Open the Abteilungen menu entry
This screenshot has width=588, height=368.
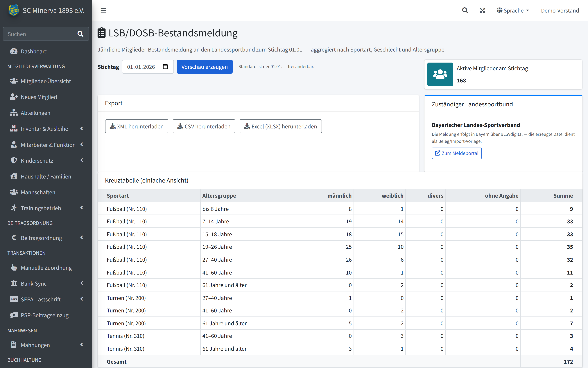[46, 113]
